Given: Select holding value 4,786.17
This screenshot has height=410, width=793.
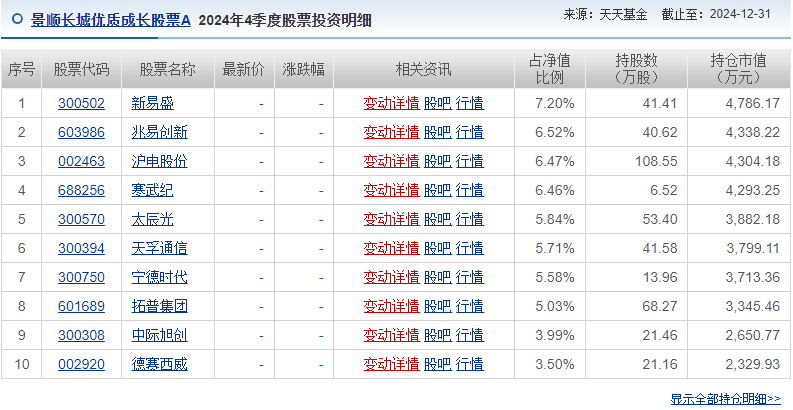Looking at the screenshot, I should point(752,104).
